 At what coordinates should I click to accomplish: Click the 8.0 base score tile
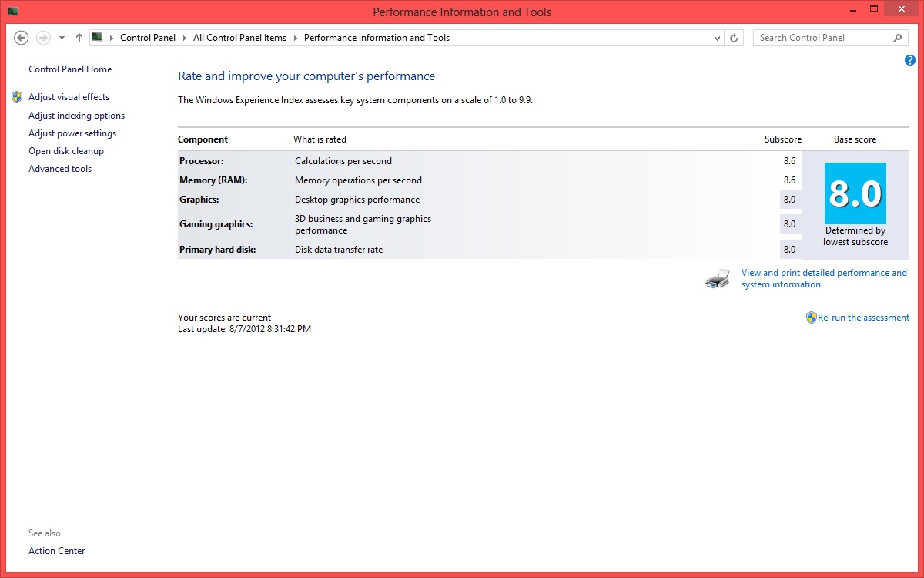(855, 193)
